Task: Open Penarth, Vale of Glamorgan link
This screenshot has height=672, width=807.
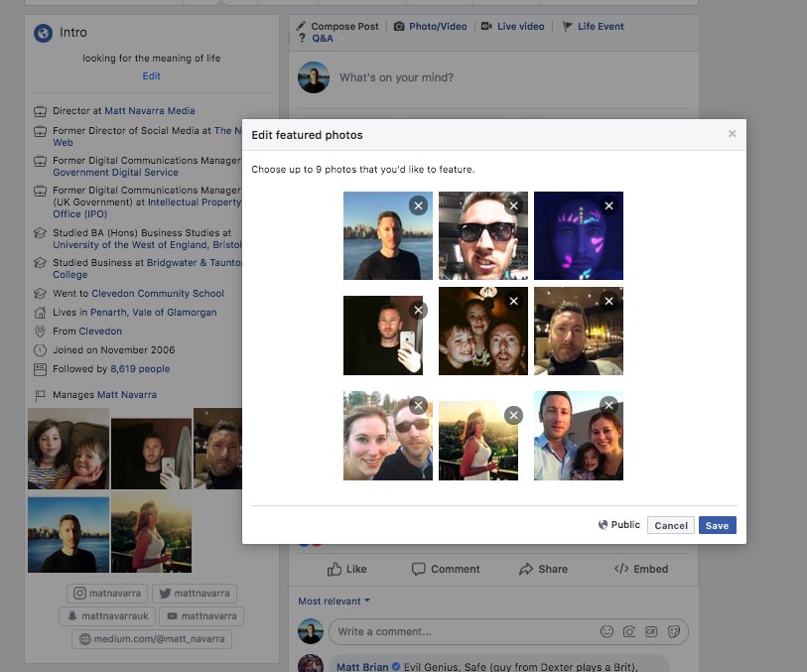Action: (x=154, y=313)
